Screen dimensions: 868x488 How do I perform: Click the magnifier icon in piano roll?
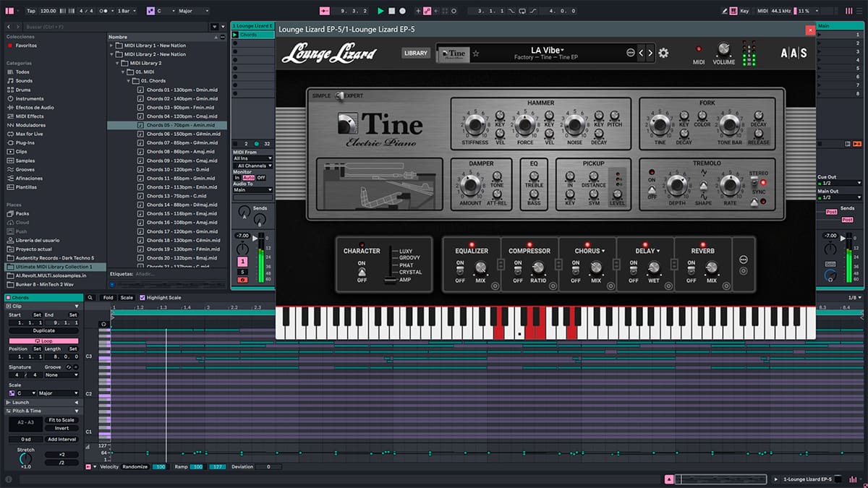click(x=90, y=297)
